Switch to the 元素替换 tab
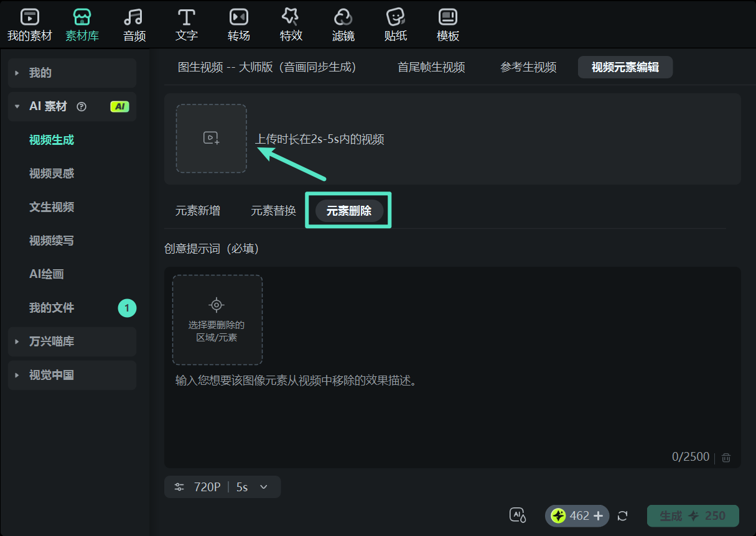 click(x=273, y=210)
